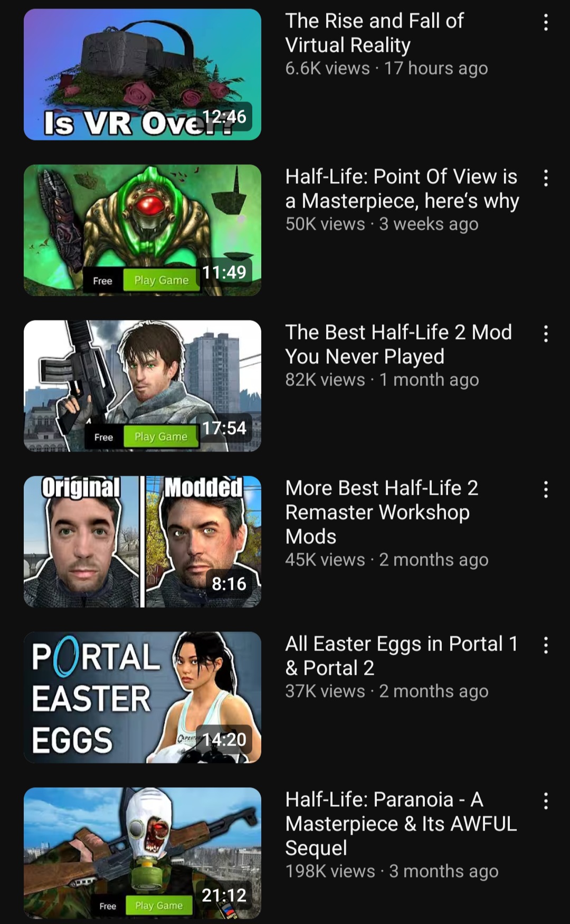
Task: Open the Portal Easter Eggs thumbnail
Action: click(x=142, y=697)
